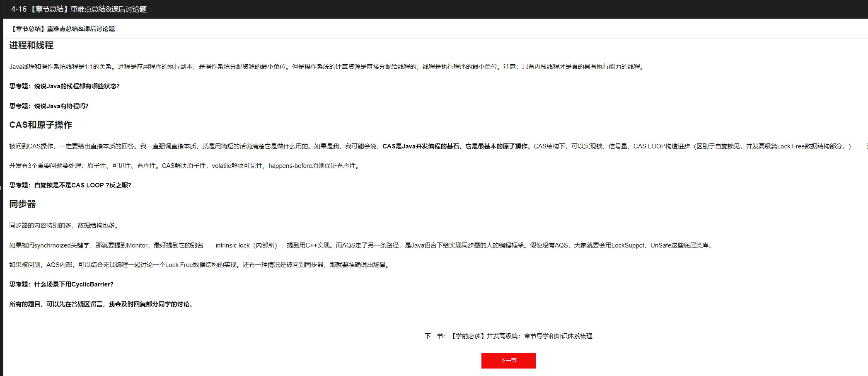Click the heading 同步器
Viewport: 868px width, 376px height.
point(22,204)
